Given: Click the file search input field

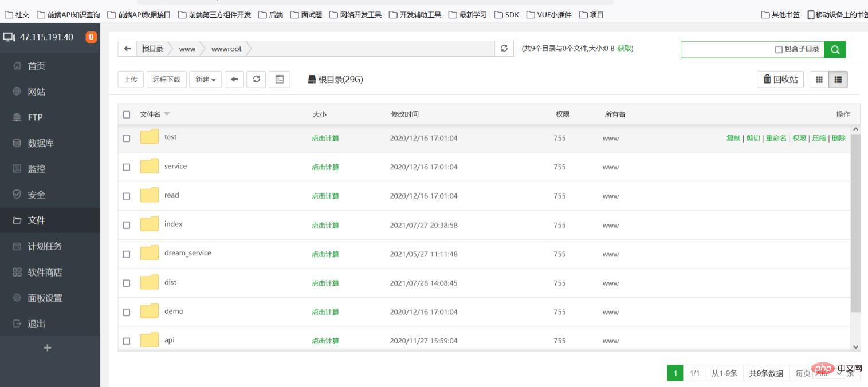Looking at the screenshot, I should click(726, 49).
